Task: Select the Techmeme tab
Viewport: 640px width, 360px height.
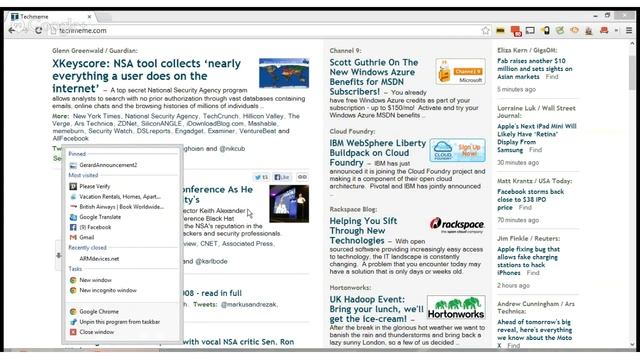Action: click(49, 17)
